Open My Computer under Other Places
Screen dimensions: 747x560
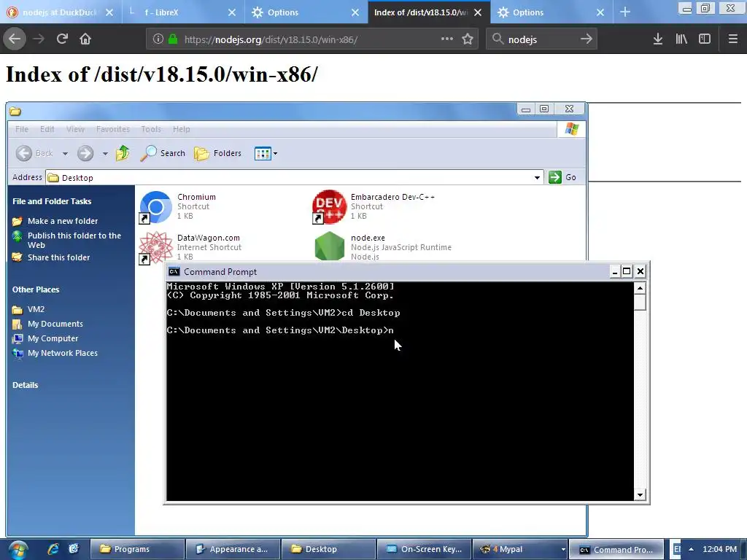point(53,338)
